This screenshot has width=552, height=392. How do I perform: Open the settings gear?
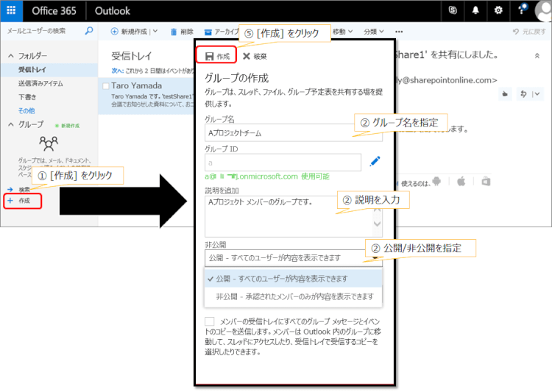pos(498,10)
